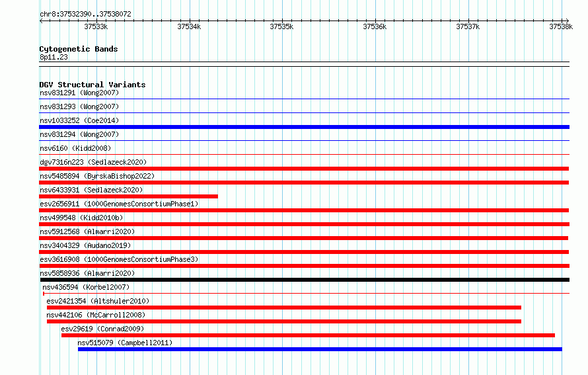The image size is (588, 375).
Task: Click the 37535k ruler mark
Action: [281, 26]
